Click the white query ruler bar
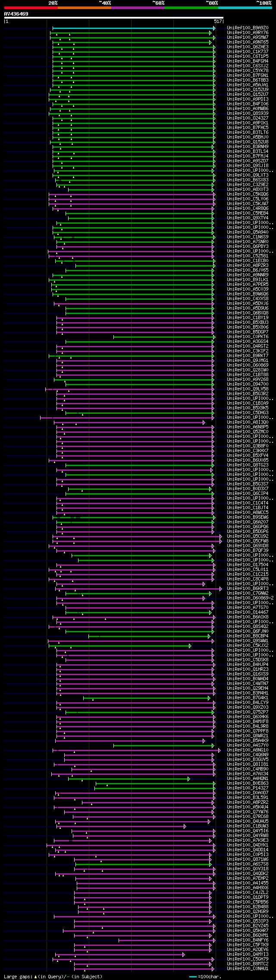Viewport: 276px width, 980px height. click(x=114, y=18)
